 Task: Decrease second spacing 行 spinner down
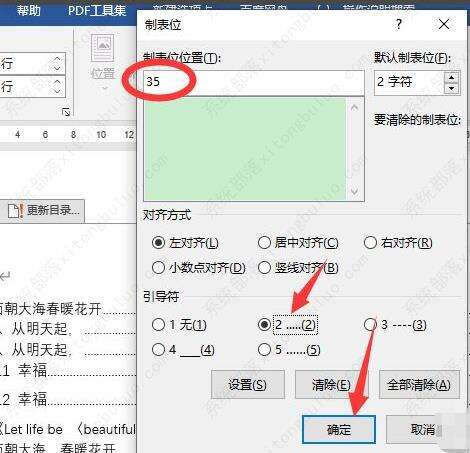click(57, 90)
